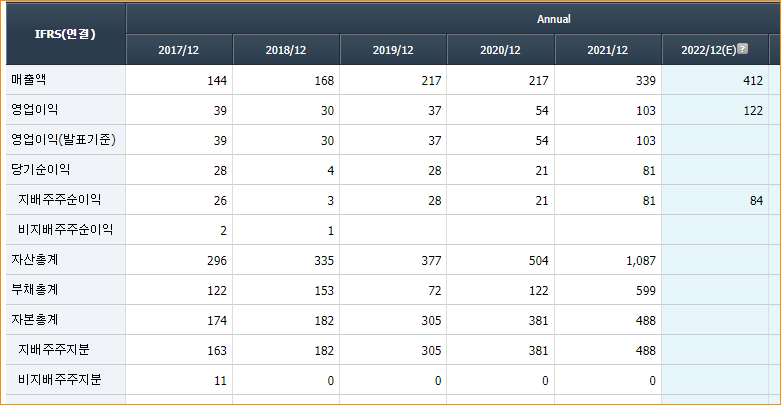This screenshot has width=781, height=405.
Task: Select the 2021/12 column header
Action: click(608, 50)
